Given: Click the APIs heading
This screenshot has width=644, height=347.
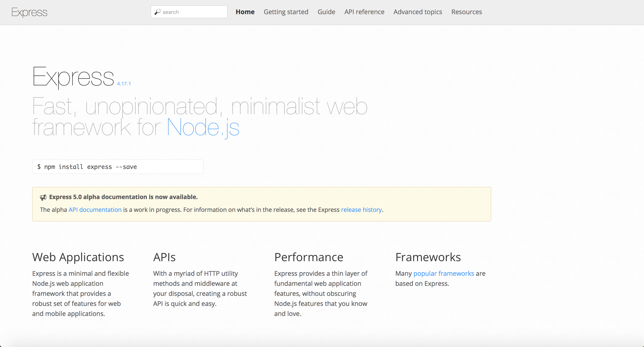Looking at the screenshot, I should coord(164,257).
